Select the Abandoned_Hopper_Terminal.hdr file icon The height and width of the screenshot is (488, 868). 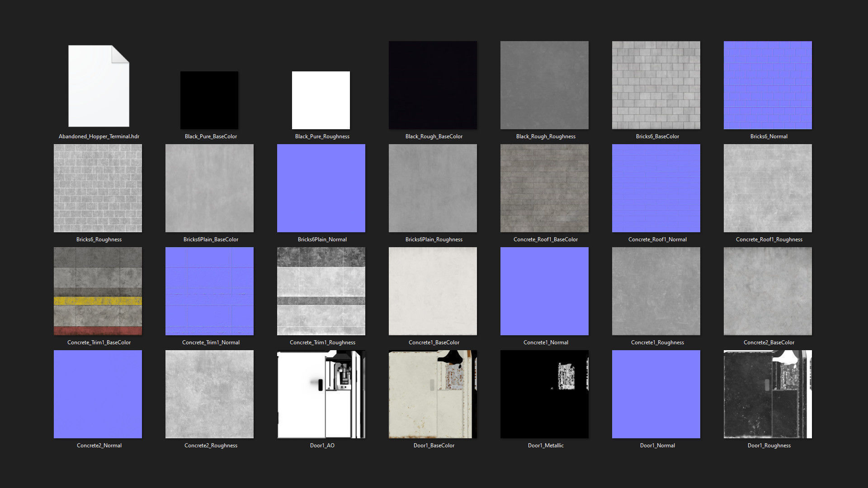coord(99,86)
